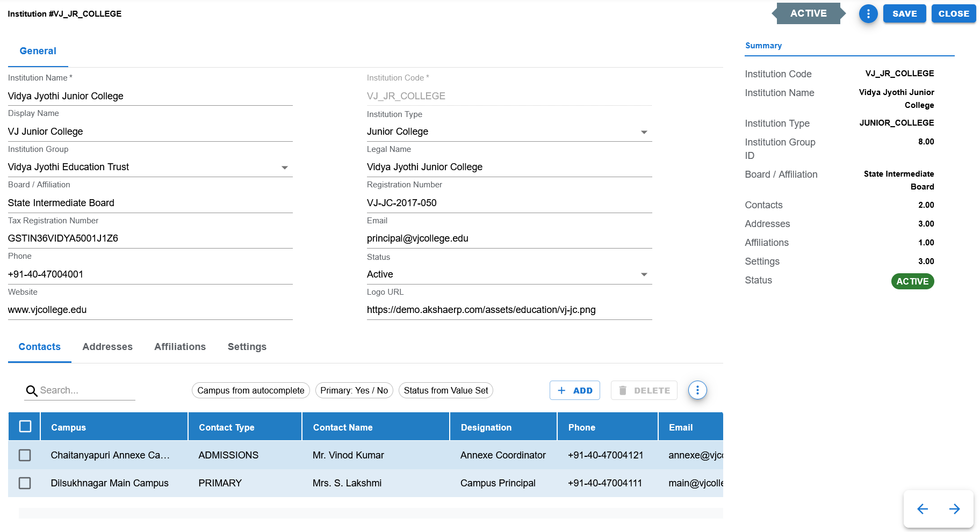Screen dimensions: 980x532
Task: Select the Mrs. S. Lakshmi cell
Action: click(376, 483)
